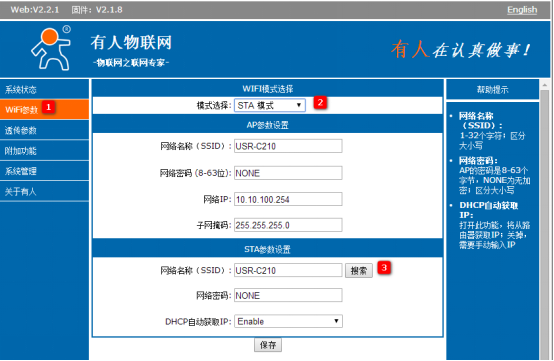Expand the DHCP自动获取IP Enable dropdown
Screen dimensions: 554x361
[x=288, y=321]
